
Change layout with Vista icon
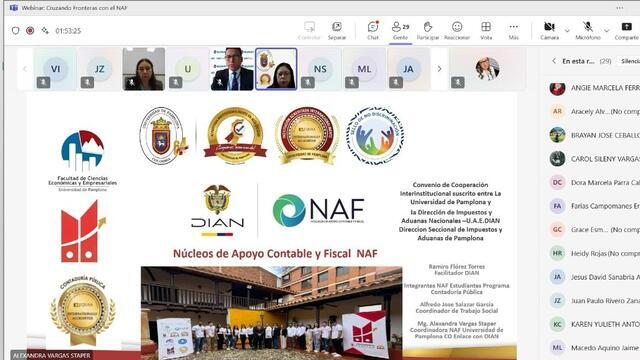pos(486,31)
